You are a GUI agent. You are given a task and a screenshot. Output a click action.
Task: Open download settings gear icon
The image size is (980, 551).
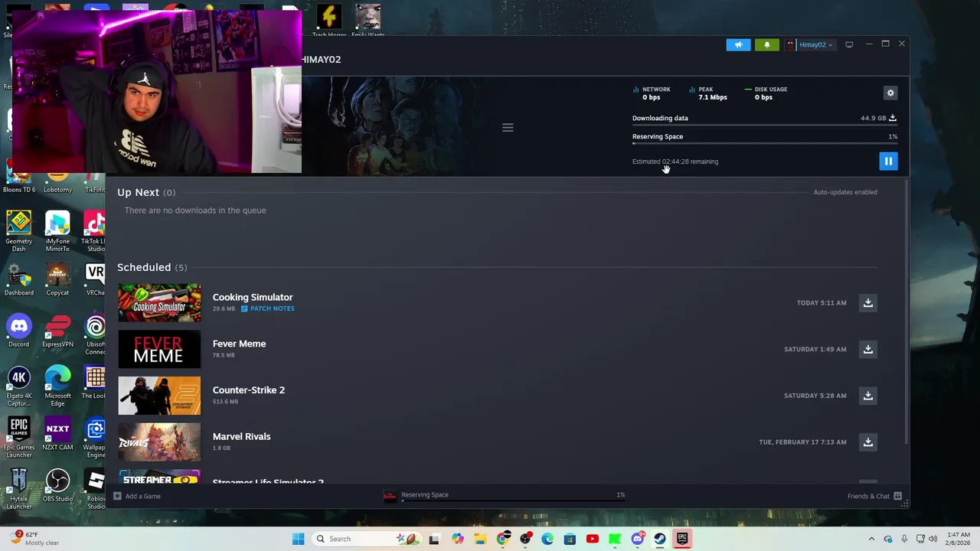(x=890, y=93)
